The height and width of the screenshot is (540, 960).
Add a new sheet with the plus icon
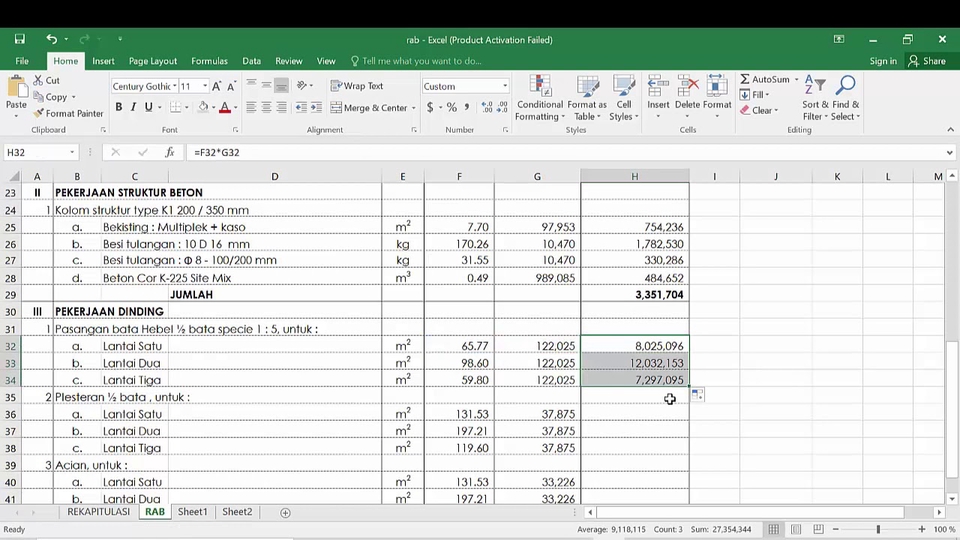285,512
